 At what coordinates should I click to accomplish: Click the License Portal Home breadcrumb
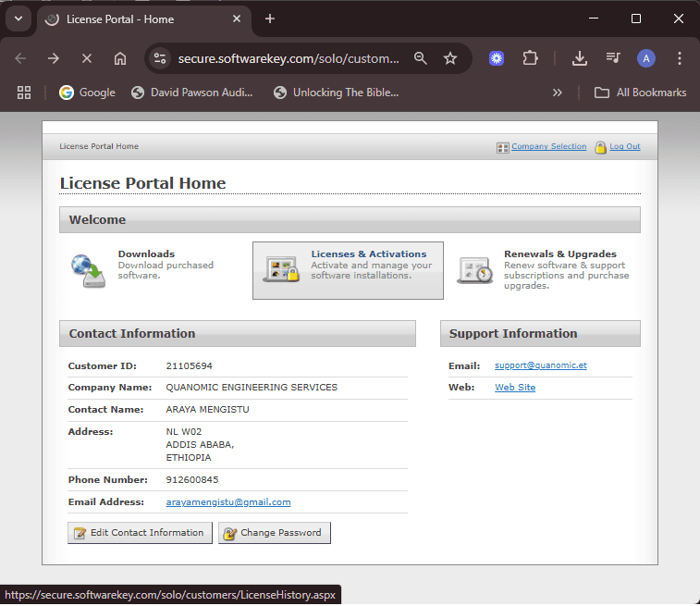99,146
